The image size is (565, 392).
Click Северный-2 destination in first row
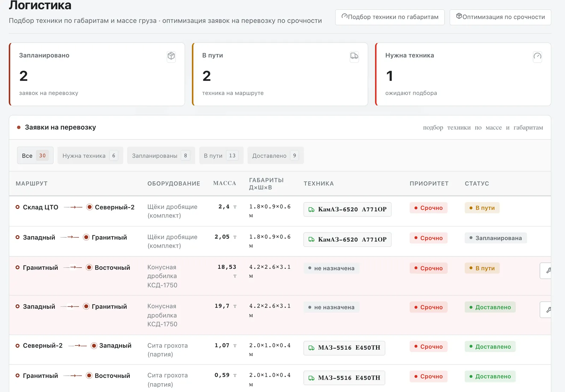tap(115, 207)
